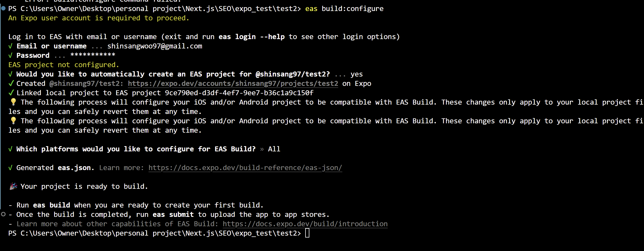
Task: Click checkmark next to Created @shinsang97/test2
Action: 11,83
